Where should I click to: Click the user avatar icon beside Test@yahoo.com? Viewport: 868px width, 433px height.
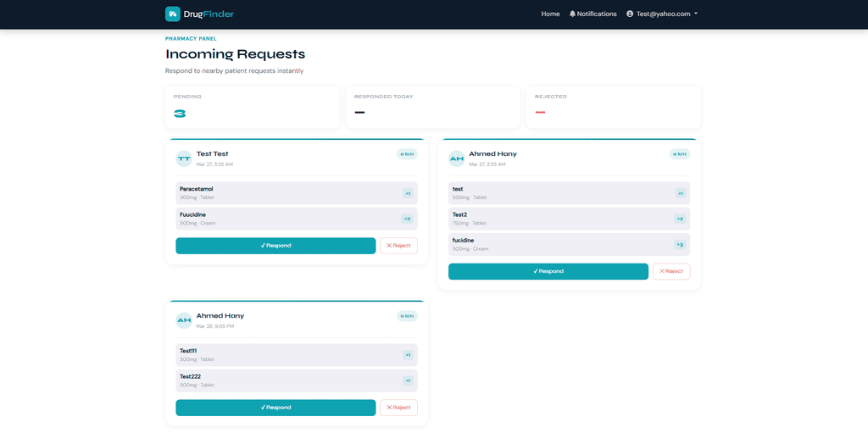tap(630, 14)
